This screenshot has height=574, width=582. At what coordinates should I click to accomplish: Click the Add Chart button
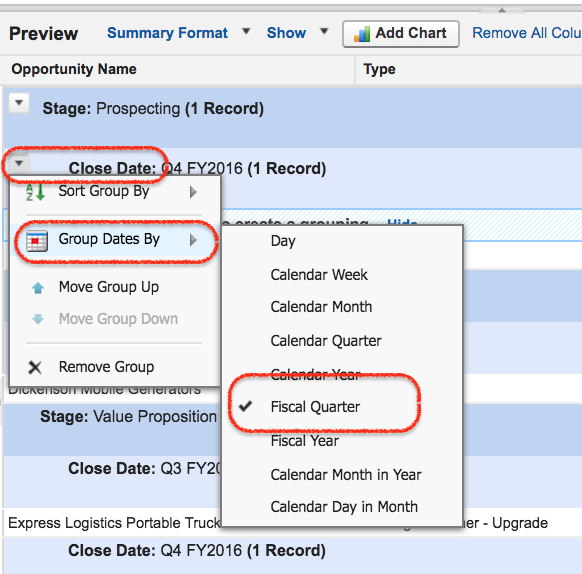coord(400,34)
